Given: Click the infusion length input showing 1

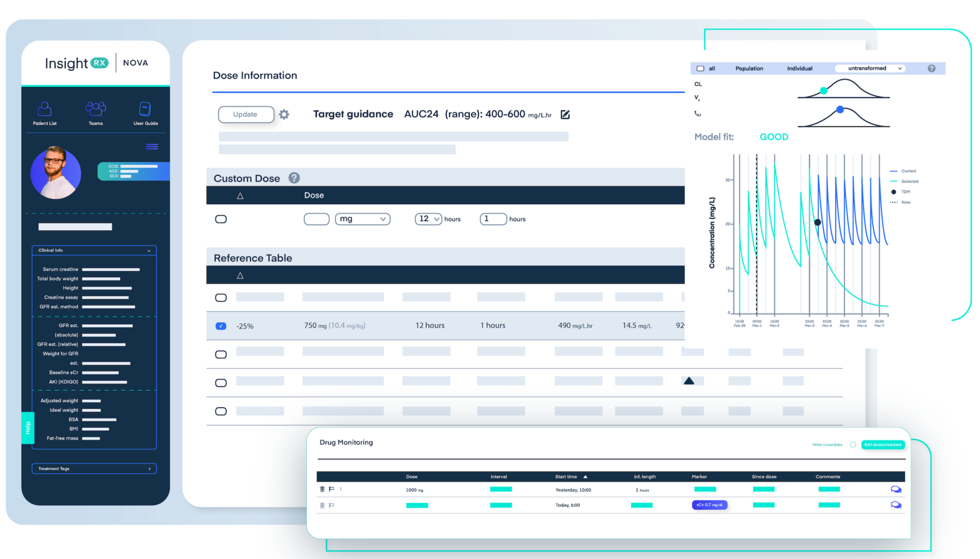Looking at the screenshot, I should [x=493, y=219].
